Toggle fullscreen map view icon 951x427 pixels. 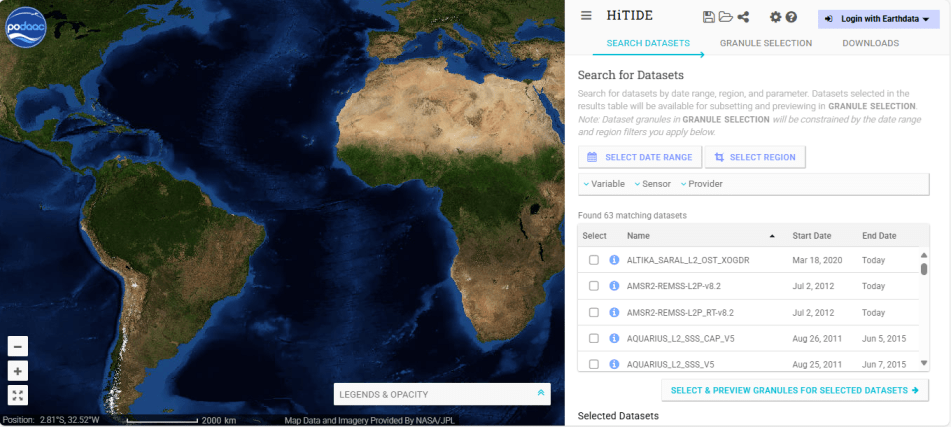[17, 394]
